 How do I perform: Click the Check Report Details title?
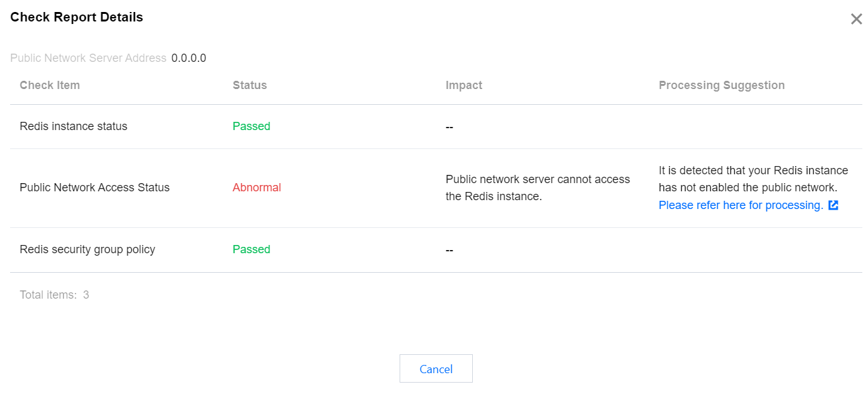[76, 17]
